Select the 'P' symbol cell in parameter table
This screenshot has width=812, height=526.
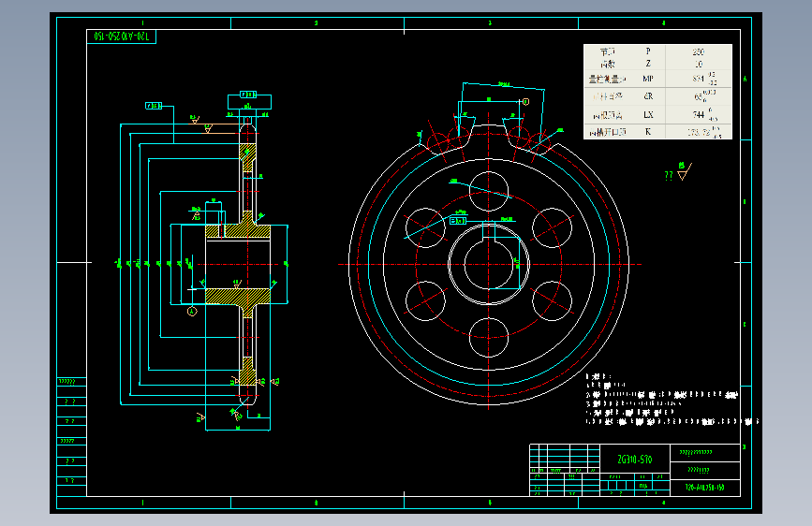648,51
